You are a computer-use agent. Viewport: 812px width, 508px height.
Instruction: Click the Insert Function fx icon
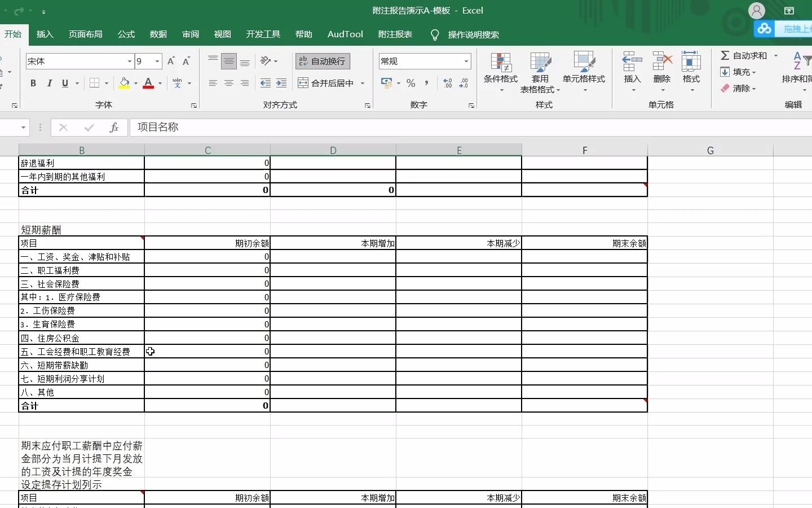(x=114, y=128)
